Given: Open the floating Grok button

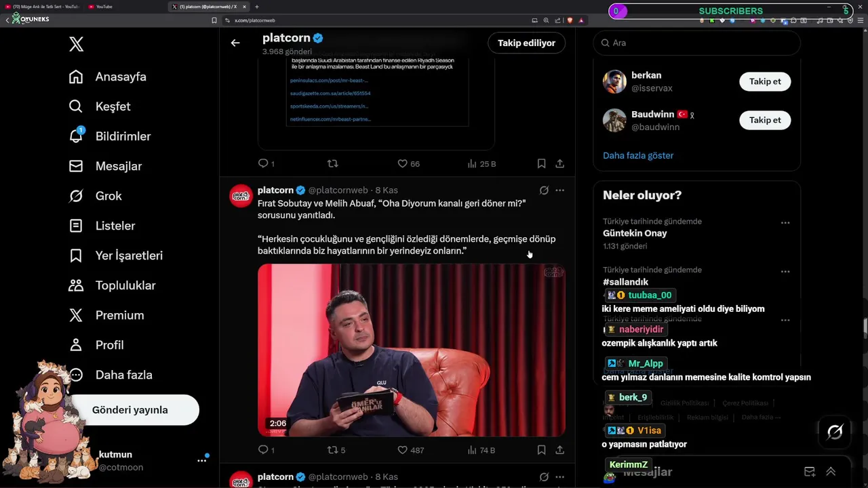Looking at the screenshot, I should click(x=835, y=432).
